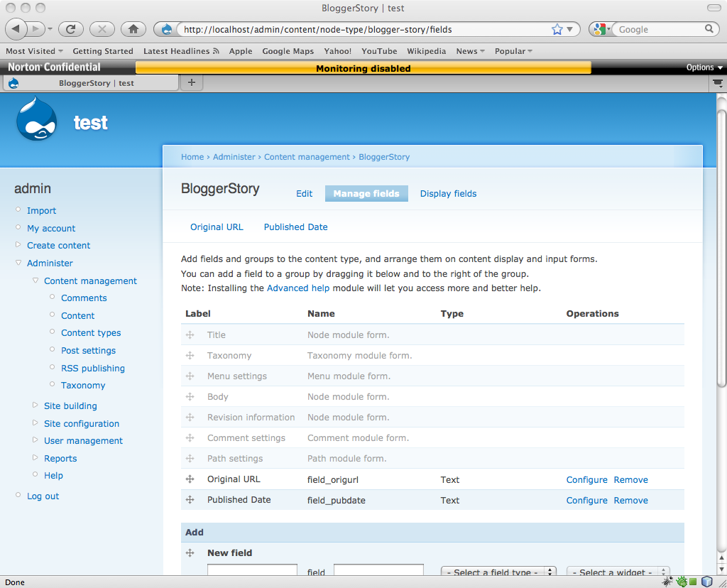This screenshot has height=588, width=727.
Task: Remove the Published Date field
Action: tap(630, 501)
